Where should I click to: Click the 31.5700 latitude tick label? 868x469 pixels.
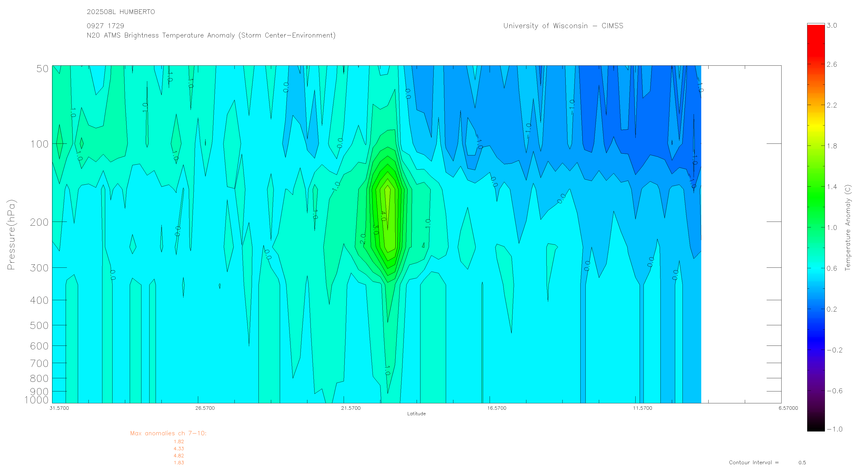coord(59,408)
